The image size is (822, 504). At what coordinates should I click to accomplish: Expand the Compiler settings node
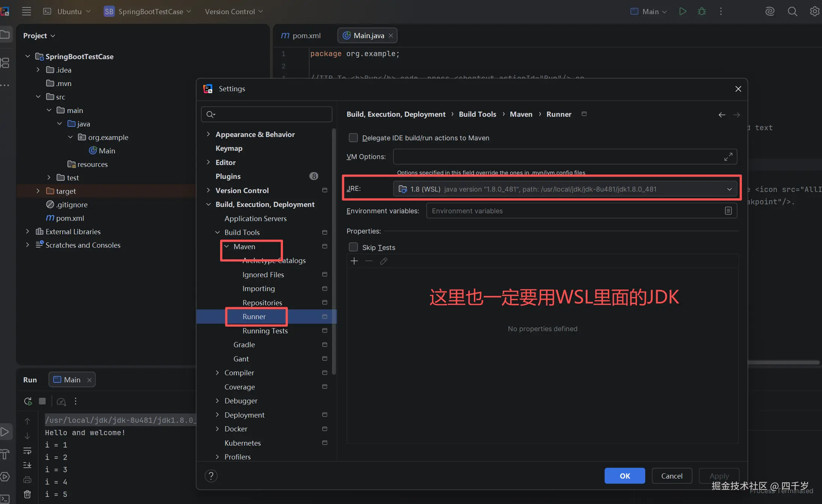217,373
